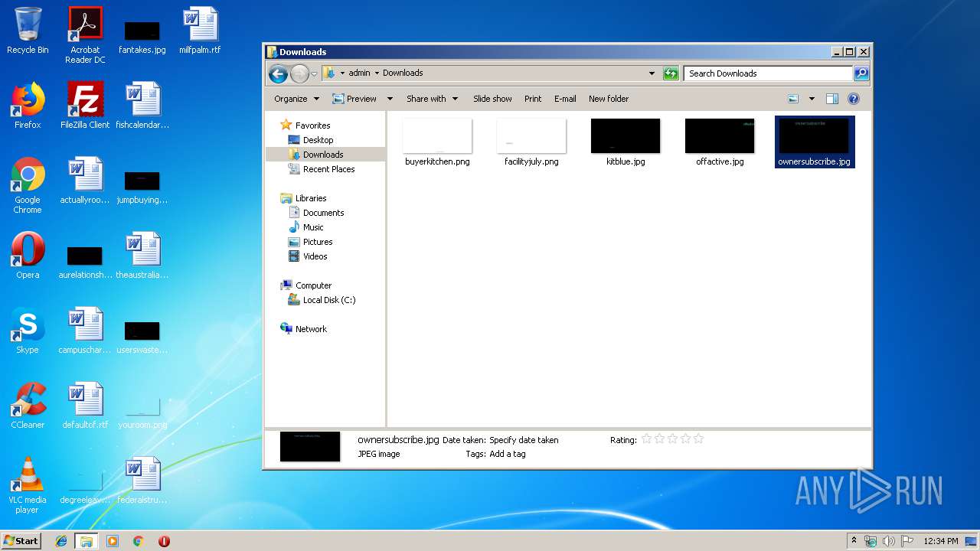This screenshot has width=980, height=551.
Task: Click the Start button
Action: pyautogui.click(x=21, y=541)
